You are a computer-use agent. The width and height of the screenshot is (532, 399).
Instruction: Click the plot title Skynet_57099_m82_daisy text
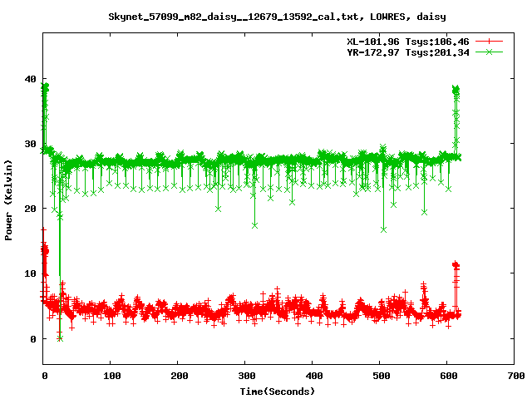click(x=277, y=17)
